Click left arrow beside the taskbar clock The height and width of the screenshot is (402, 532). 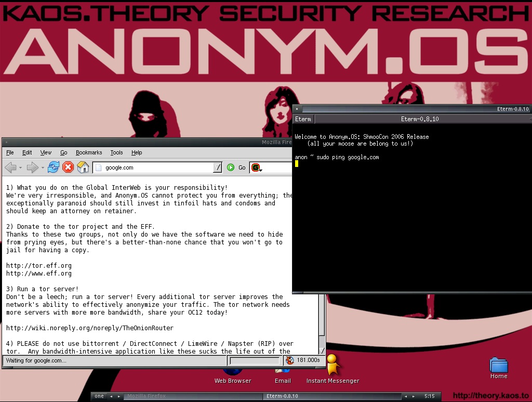[x=405, y=396]
